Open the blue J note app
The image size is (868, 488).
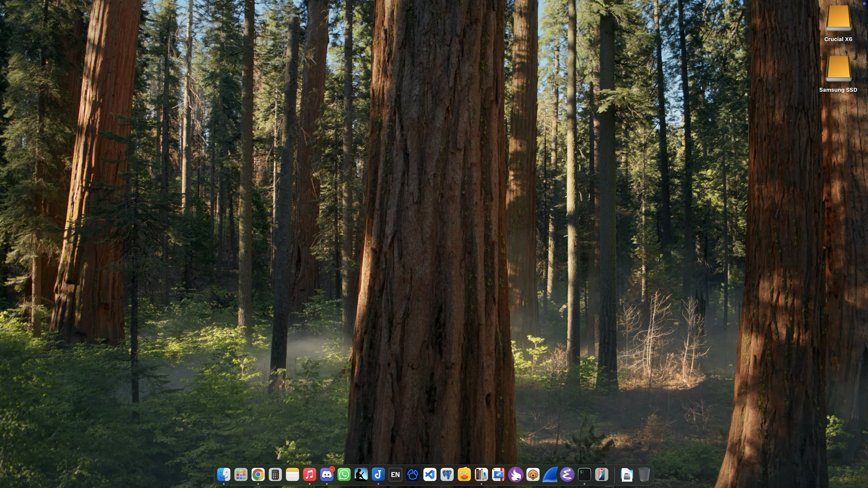click(x=378, y=475)
